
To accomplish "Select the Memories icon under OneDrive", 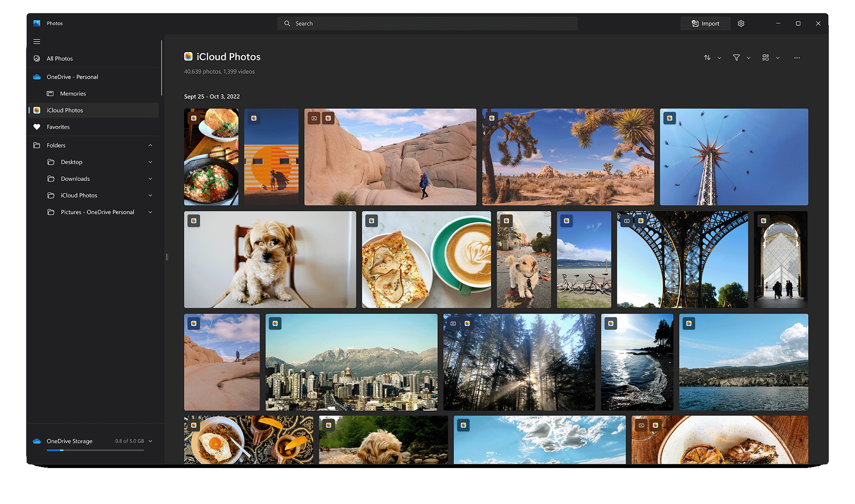I will coord(50,93).
